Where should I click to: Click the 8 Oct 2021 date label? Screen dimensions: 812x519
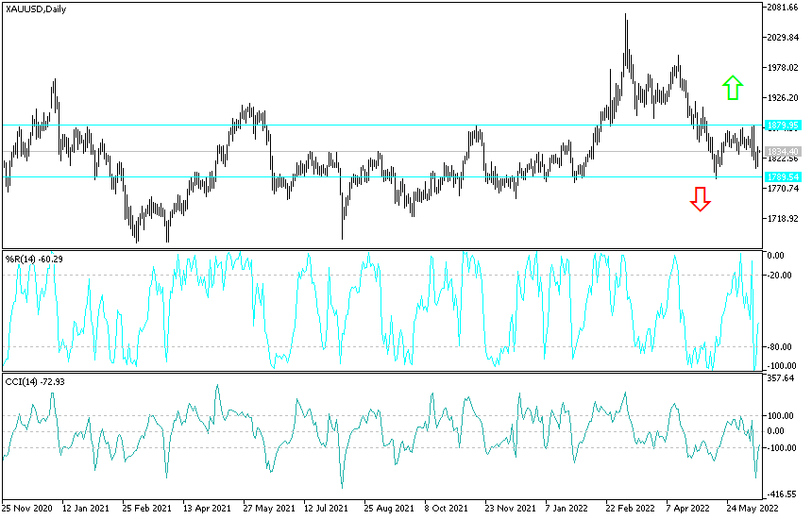coord(447,508)
